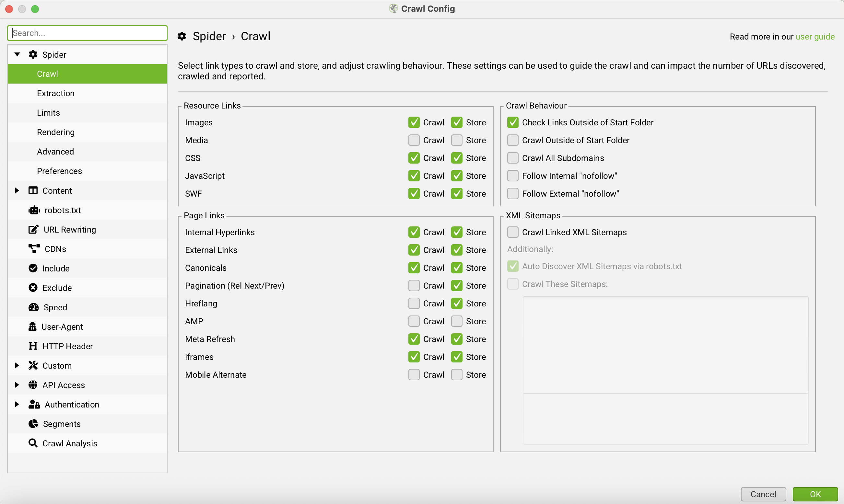Screen dimensions: 844x504
Task: Open the Rendering settings page
Action: click(56, 132)
